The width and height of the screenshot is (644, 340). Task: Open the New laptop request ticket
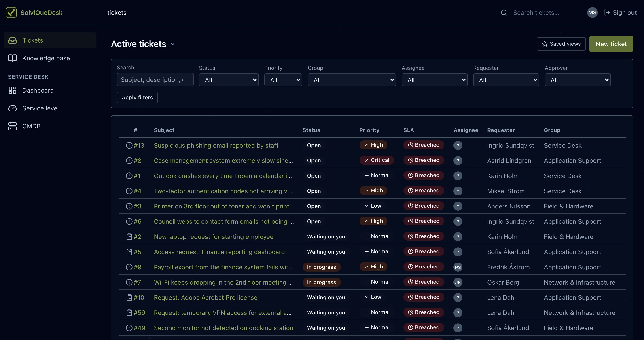(214, 236)
